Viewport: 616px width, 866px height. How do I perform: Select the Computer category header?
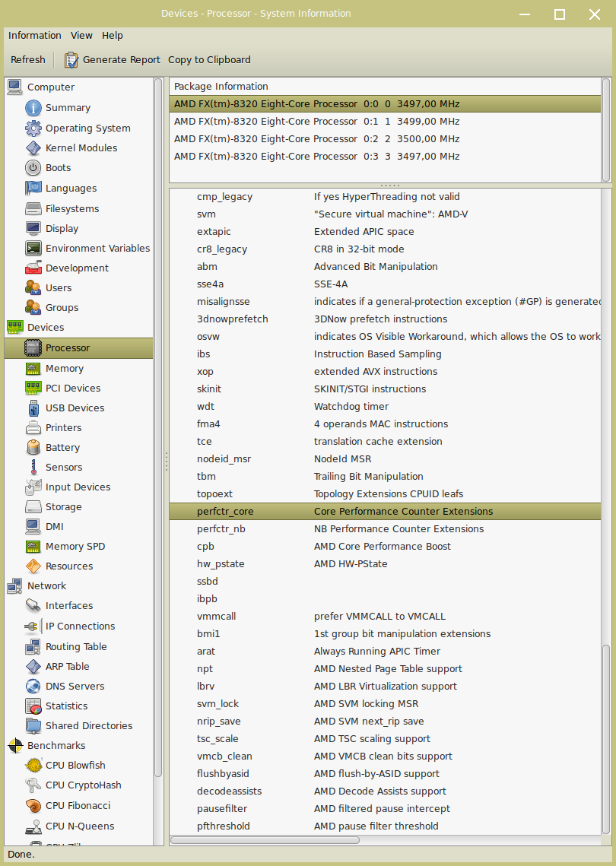click(x=78, y=87)
